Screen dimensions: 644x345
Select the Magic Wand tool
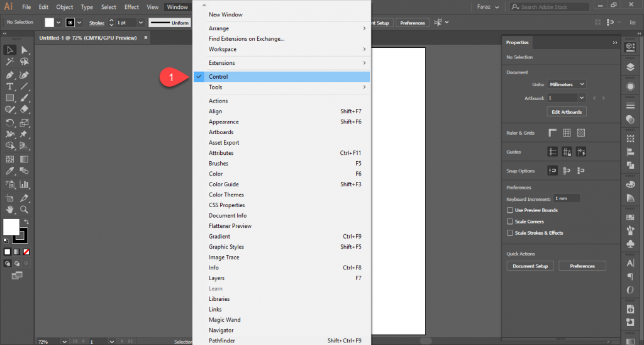click(10, 62)
